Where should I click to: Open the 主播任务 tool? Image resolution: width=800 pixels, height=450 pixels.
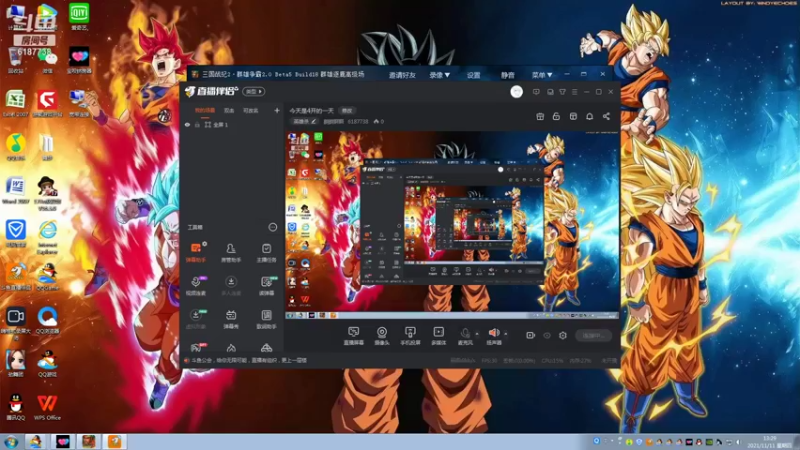tap(266, 252)
